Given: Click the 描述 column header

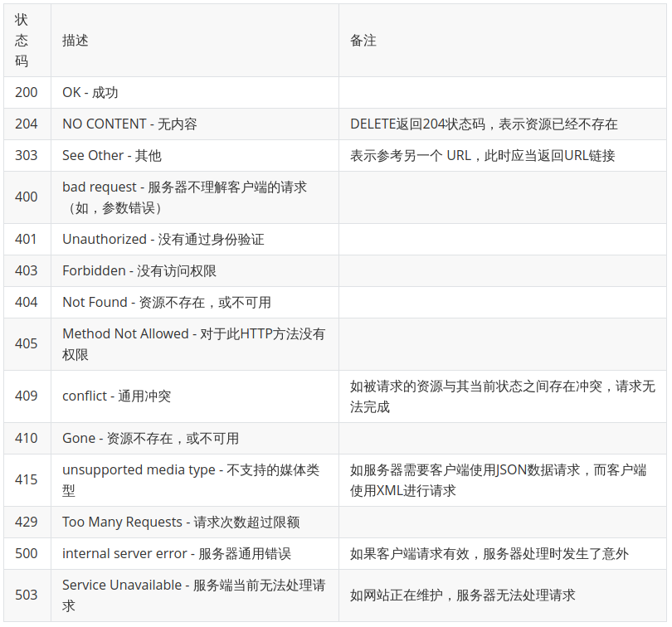Looking at the screenshot, I should tap(75, 41).
